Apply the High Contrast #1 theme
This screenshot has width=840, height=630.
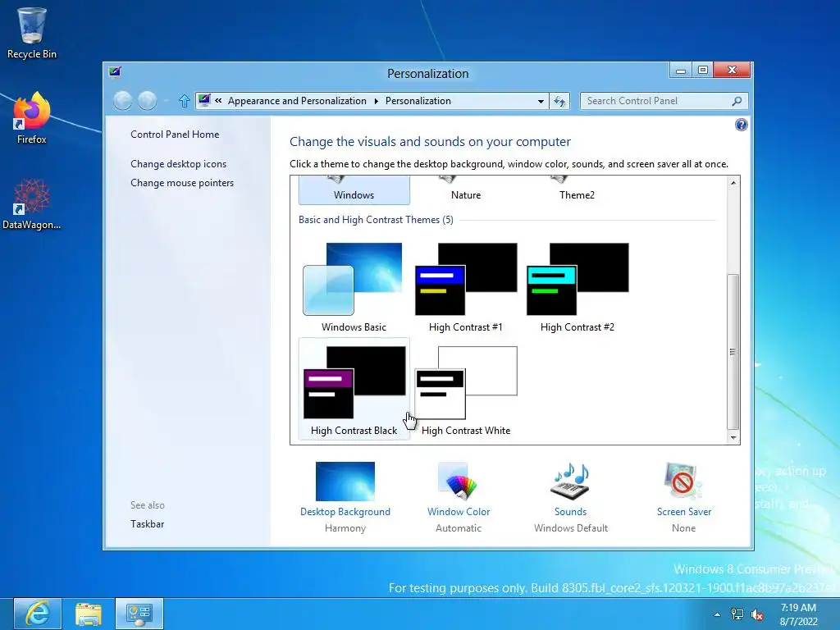[x=466, y=286]
